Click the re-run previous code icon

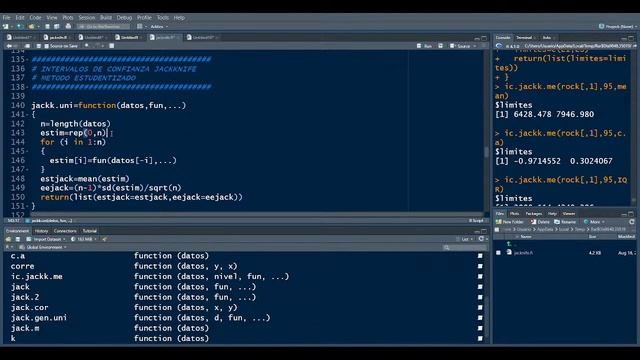440,46
